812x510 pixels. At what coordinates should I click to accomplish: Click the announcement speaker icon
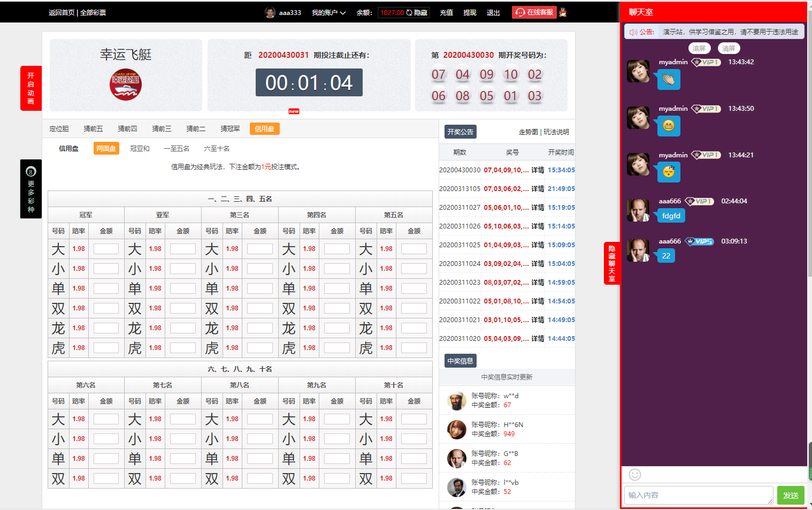pos(633,32)
